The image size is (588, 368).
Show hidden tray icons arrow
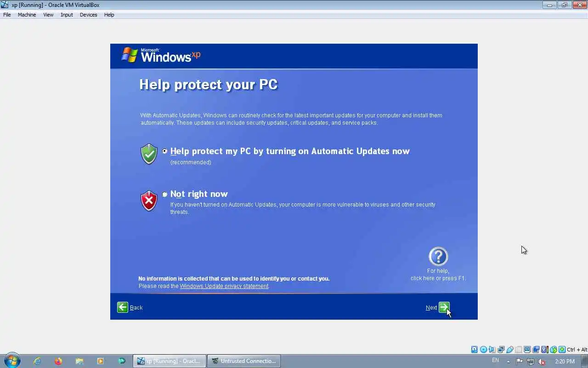click(508, 361)
